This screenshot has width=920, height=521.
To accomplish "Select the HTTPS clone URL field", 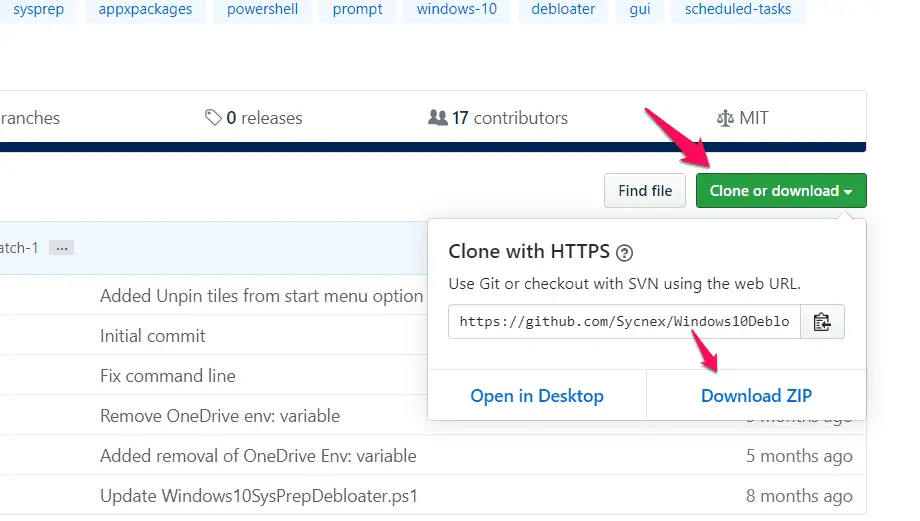I will (624, 322).
